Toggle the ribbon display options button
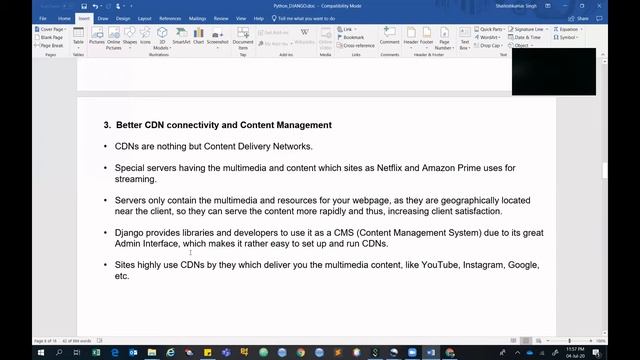This screenshot has height=360, width=640. [x=548, y=6]
